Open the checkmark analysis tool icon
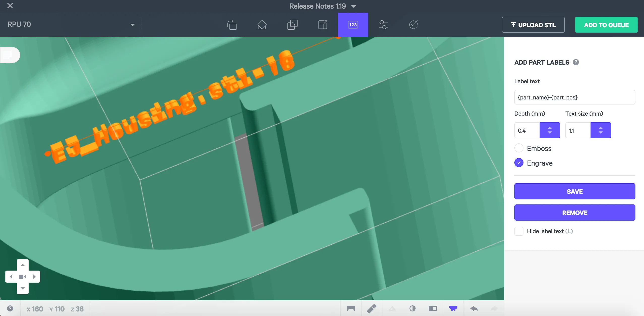The image size is (644, 316). point(413,25)
